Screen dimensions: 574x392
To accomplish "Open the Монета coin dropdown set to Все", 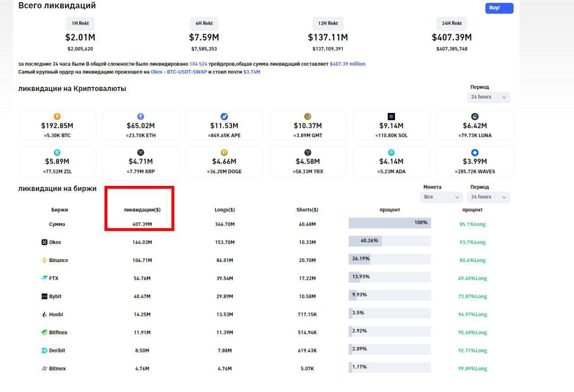I will tap(441, 197).
